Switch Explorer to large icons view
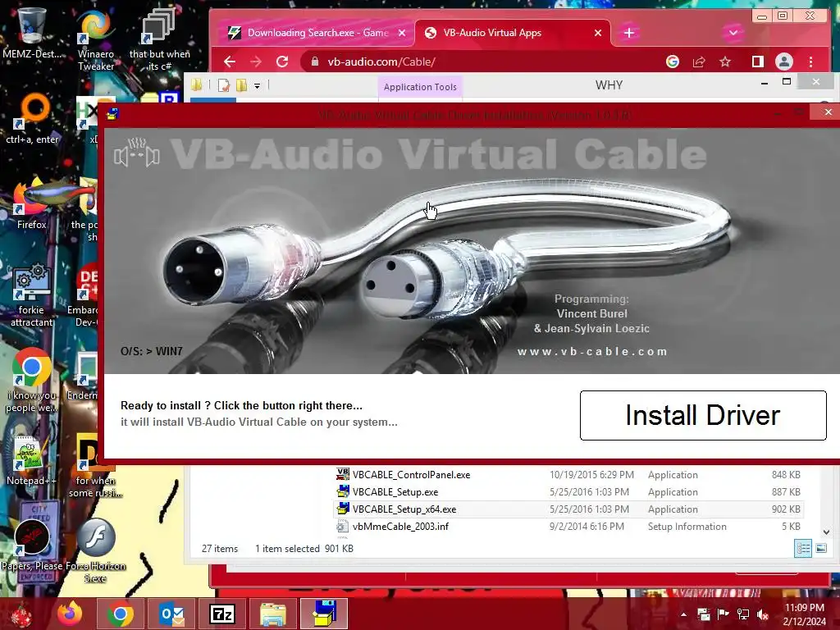The image size is (840, 630). tap(820, 549)
